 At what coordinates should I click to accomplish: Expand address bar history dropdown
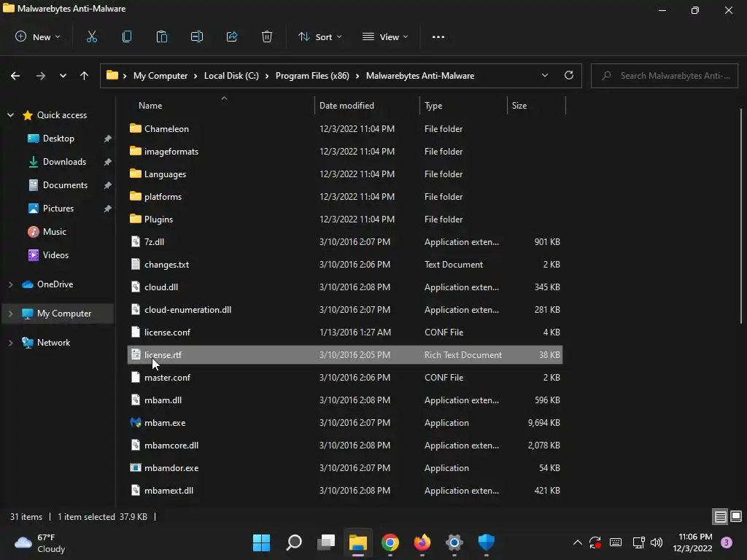(545, 75)
